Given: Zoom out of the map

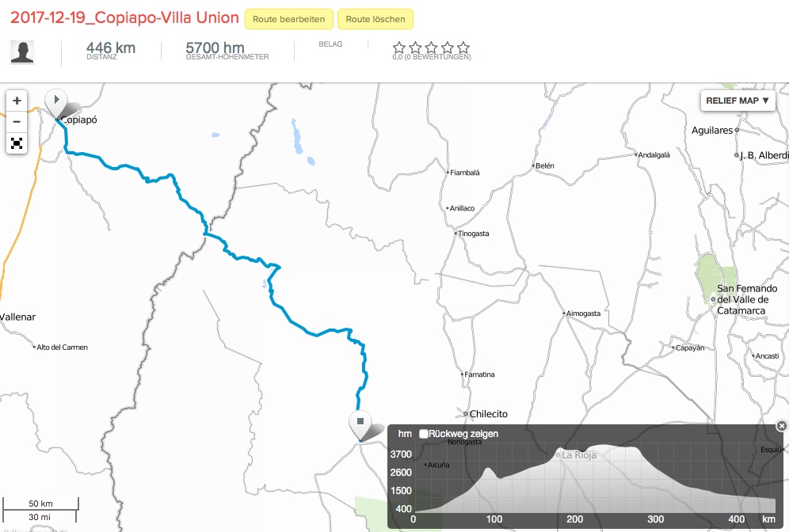Looking at the screenshot, I should point(17,122).
